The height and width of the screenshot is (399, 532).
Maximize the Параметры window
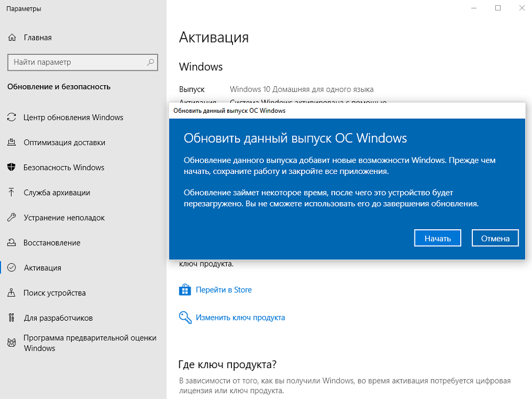click(x=498, y=8)
